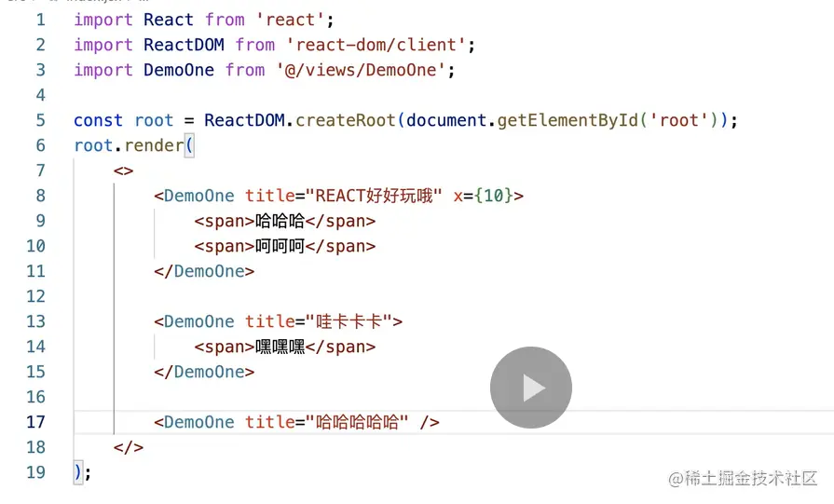Click closing parenthesis on line 19
The width and height of the screenshot is (834, 504).
point(77,472)
